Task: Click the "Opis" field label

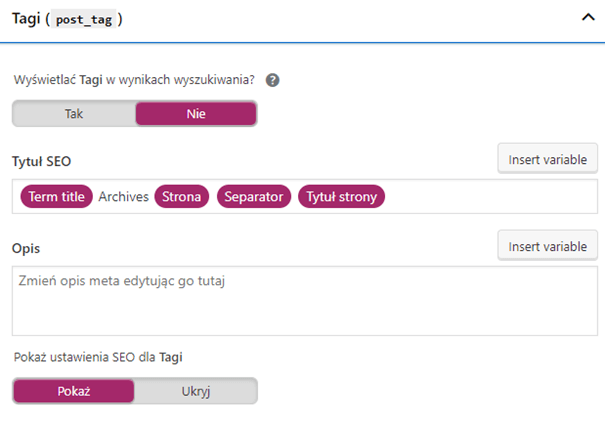Action: [x=26, y=246]
